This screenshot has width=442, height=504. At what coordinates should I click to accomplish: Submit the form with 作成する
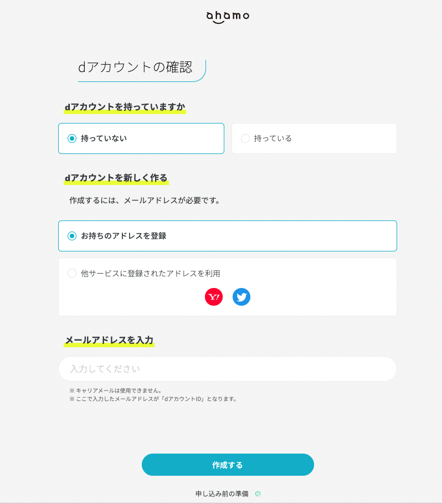[x=227, y=465]
